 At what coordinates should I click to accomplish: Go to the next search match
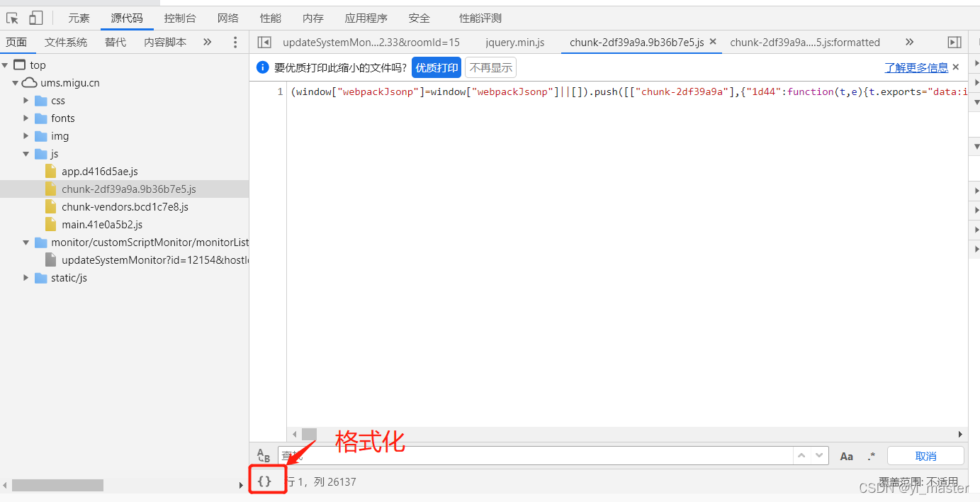[820, 456]
